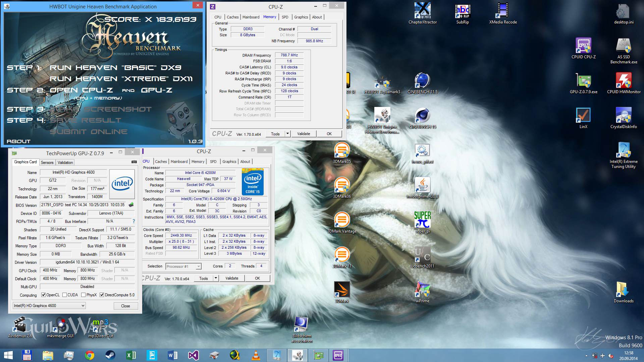Open Excel from taskbar

coord(131,355)
